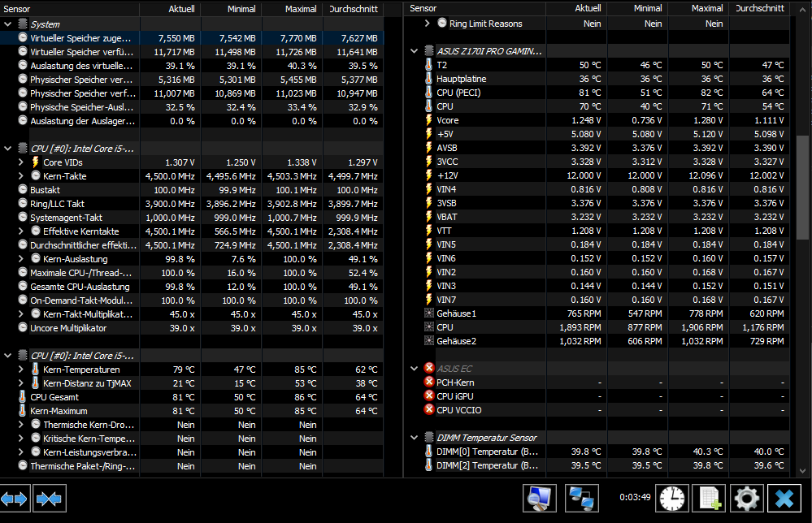Close sensors with the blue X button
Image resolution: width=812 pixels, height=523 pixels.
pos(784,498)
